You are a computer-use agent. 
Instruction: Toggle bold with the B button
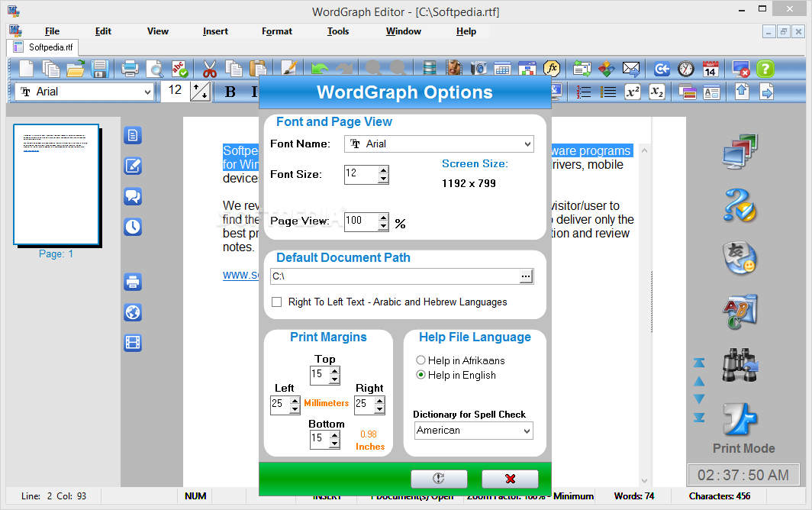pos(230,92)
